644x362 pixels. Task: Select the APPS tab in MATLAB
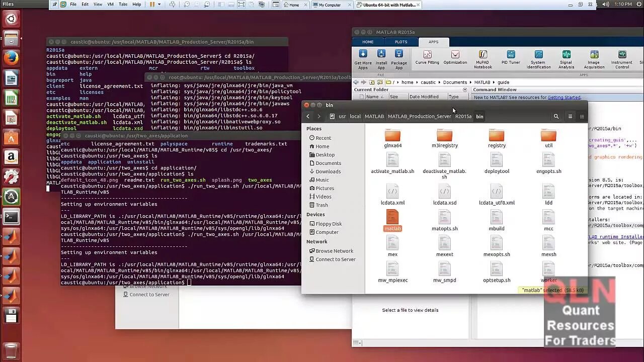tap(433, 42)
